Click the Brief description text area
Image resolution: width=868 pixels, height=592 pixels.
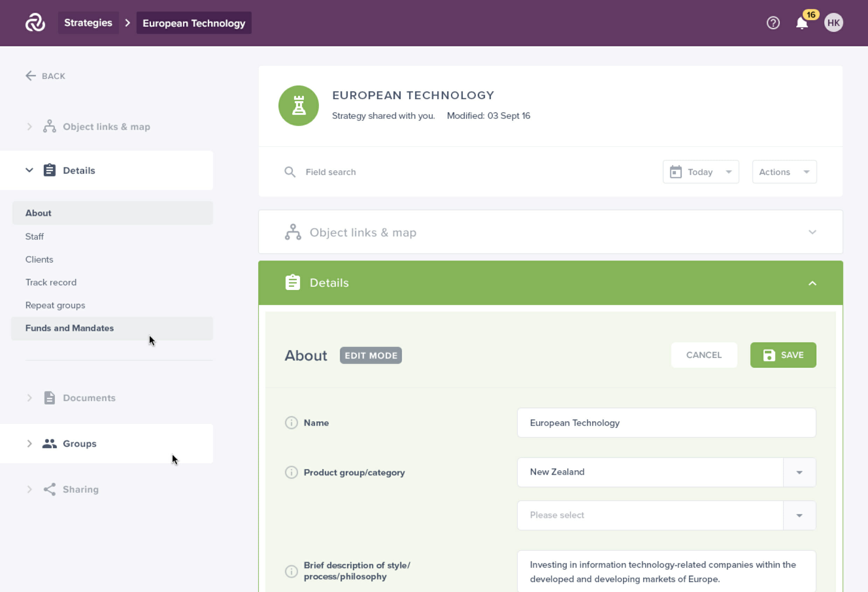[x=666, y=571]
